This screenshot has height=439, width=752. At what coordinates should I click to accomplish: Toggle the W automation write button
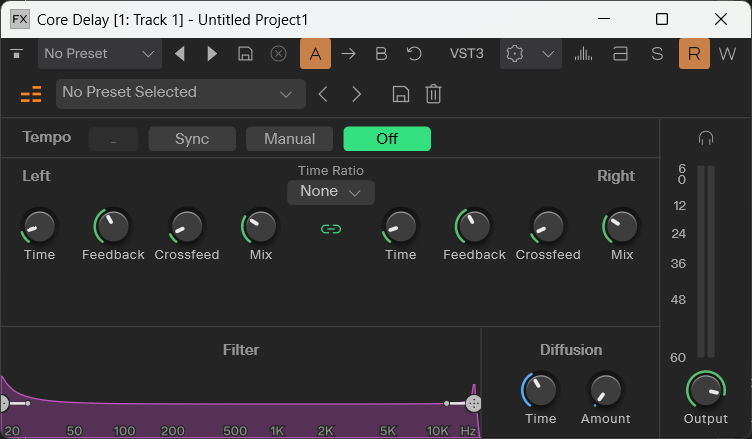coord(727,54)
